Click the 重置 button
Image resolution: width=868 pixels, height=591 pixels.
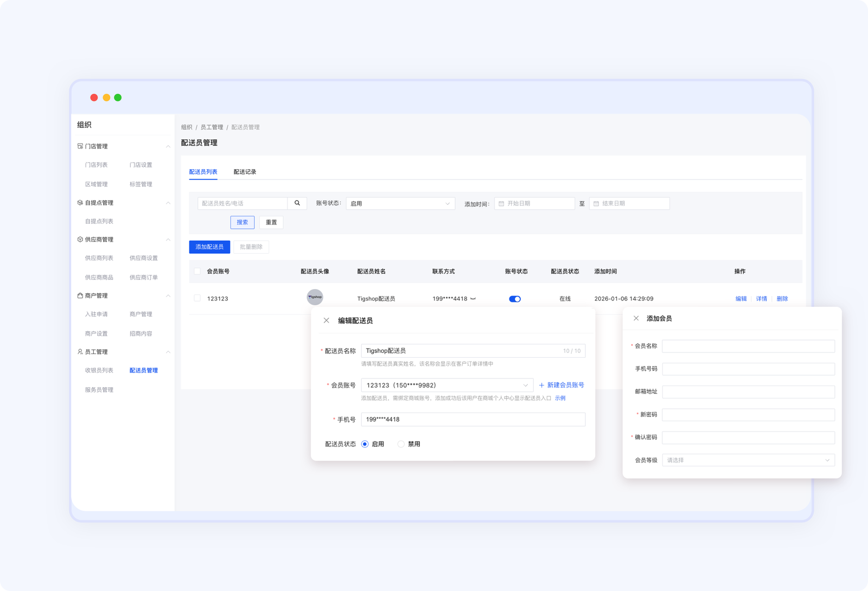coord(271,222)
